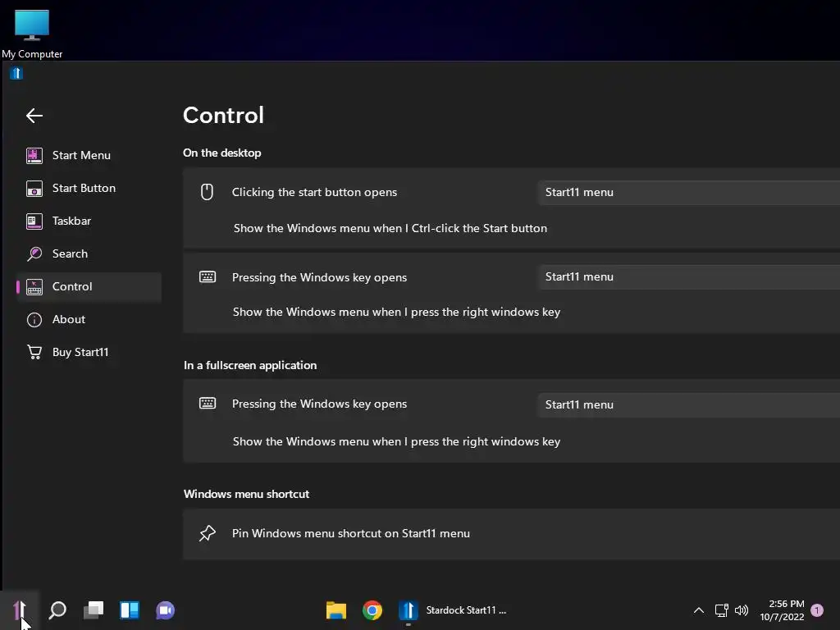Open Chat camera icon on taskbar
This screenshot has height=630, width=840.
point(165,610)
